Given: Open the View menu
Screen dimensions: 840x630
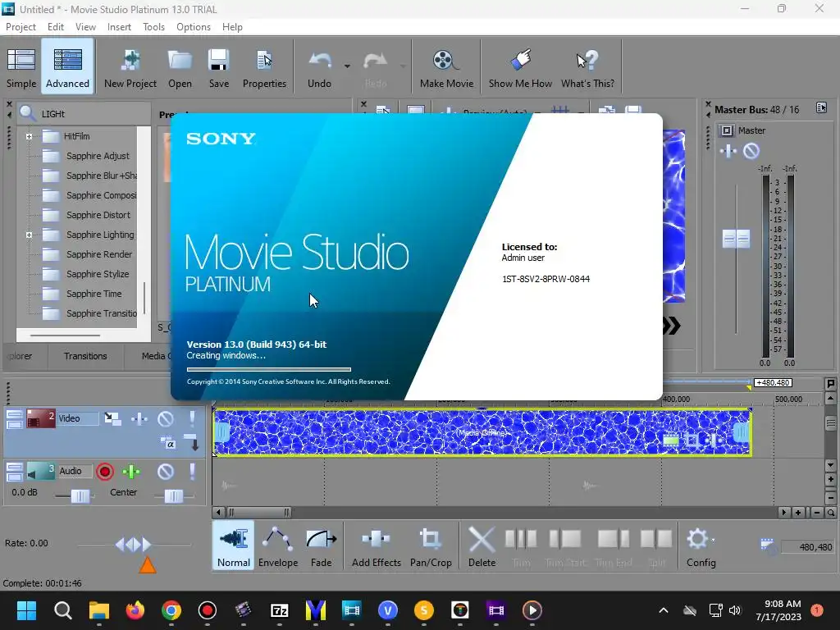Looking at the screenshot, I should click(x=85, y=27).
